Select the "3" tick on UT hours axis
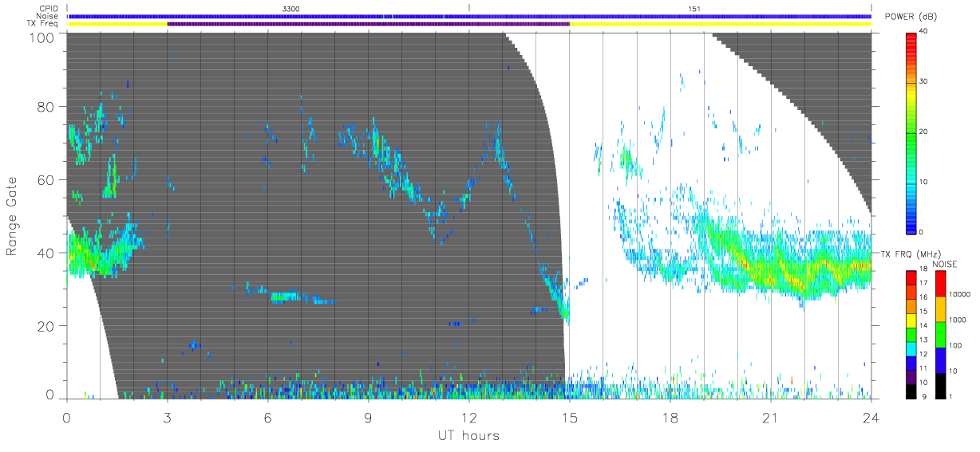980x452 pixels. (x=168, y=417)
